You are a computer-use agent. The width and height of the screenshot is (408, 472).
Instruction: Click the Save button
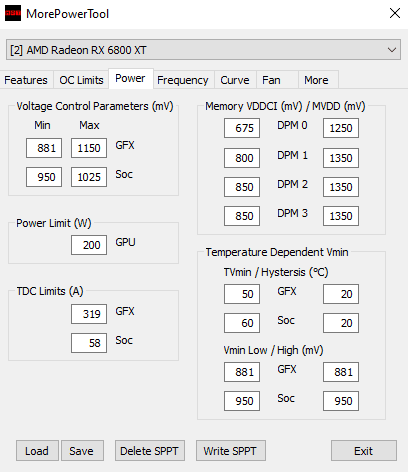pyautogui.click(x=82, y=451)
